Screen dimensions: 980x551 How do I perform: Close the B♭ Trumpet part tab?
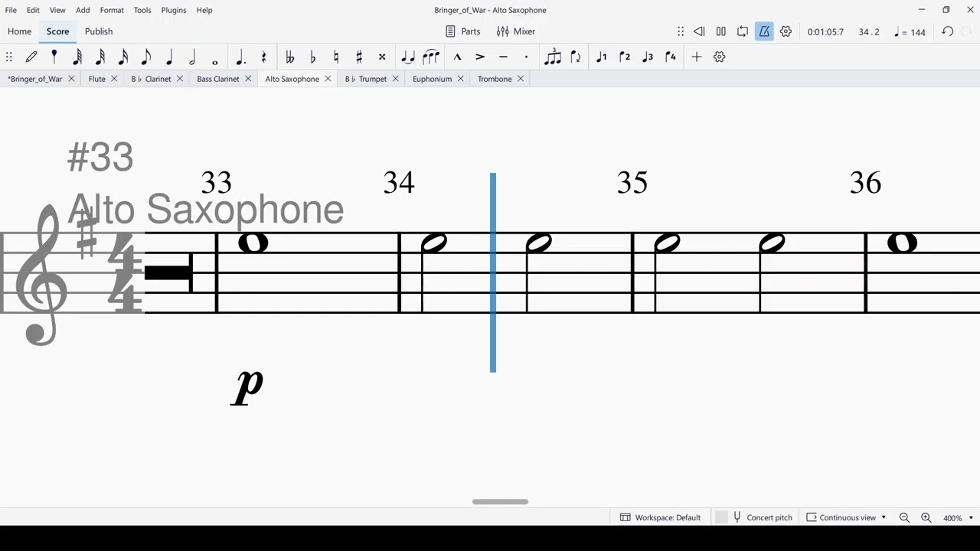pos(396,79)
